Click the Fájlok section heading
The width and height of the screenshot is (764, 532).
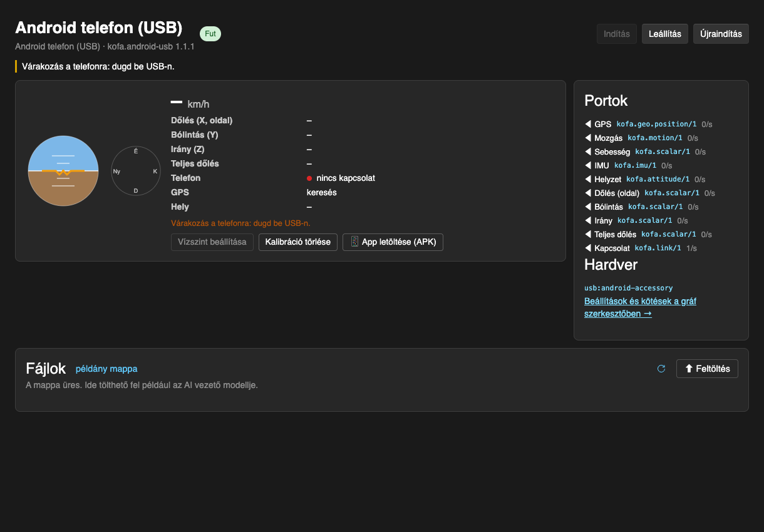point(46,369)
